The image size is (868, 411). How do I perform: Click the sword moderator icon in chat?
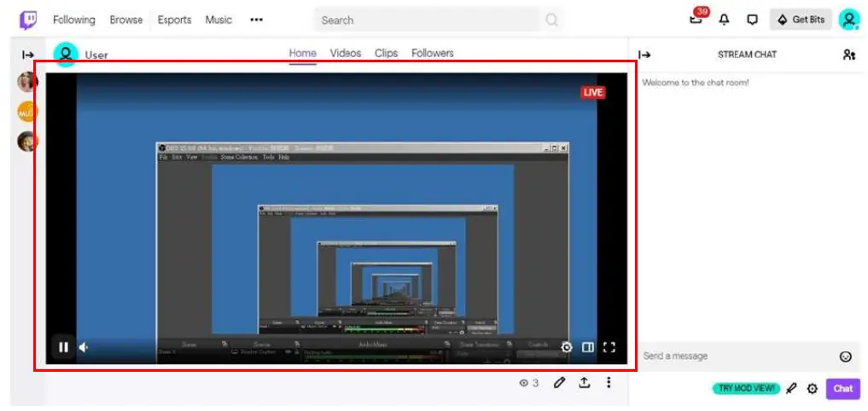coord(791,388)
